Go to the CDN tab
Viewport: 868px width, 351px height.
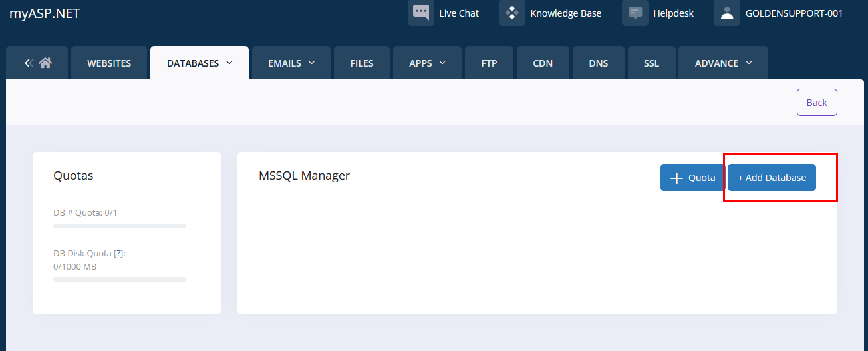[543, 63]
